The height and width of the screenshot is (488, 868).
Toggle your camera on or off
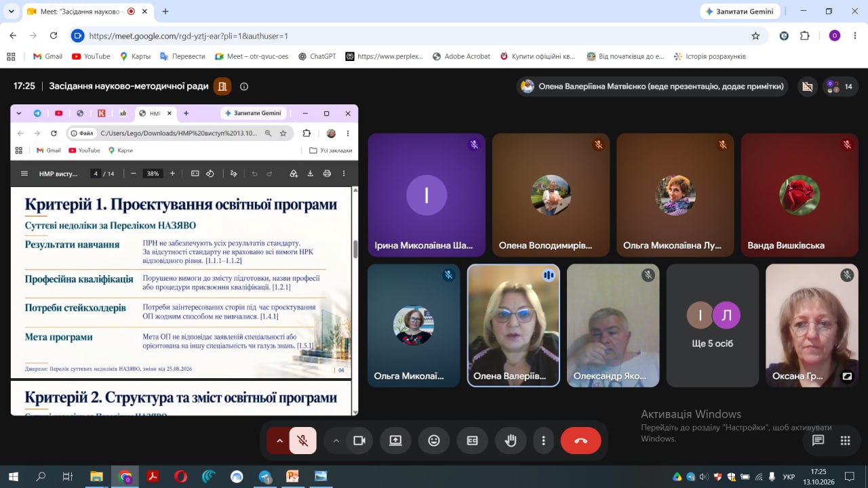[x=359, y=441]
